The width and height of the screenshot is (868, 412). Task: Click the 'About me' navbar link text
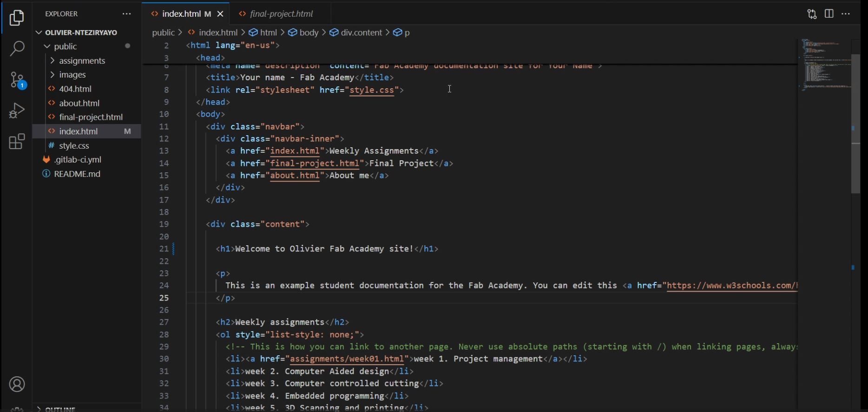click(x=349, y=176)
